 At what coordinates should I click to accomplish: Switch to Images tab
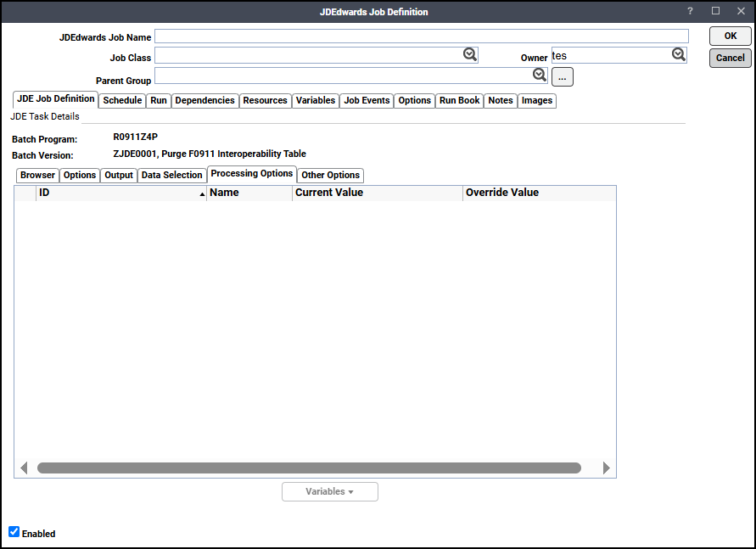(x=537, y=100)
